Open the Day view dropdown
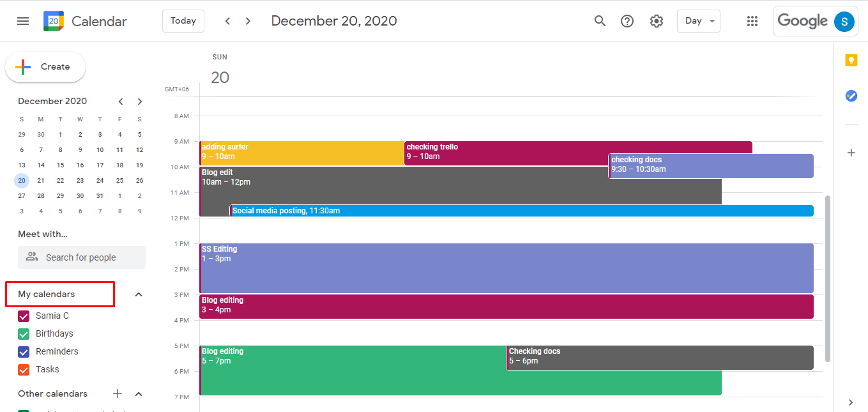The width and height of the screenshot is (868, 412). (x=698, y=20)
